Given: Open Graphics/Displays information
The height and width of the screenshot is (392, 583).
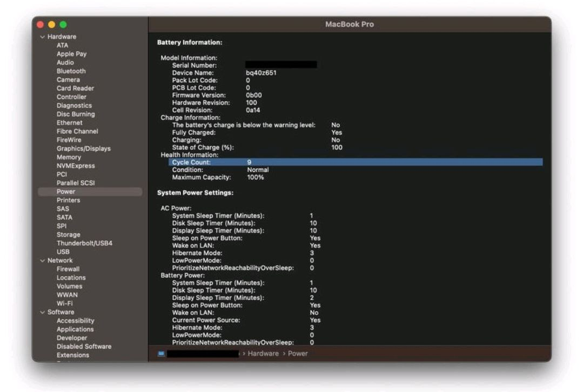Looking at the screenshot, I should (84, 148).
